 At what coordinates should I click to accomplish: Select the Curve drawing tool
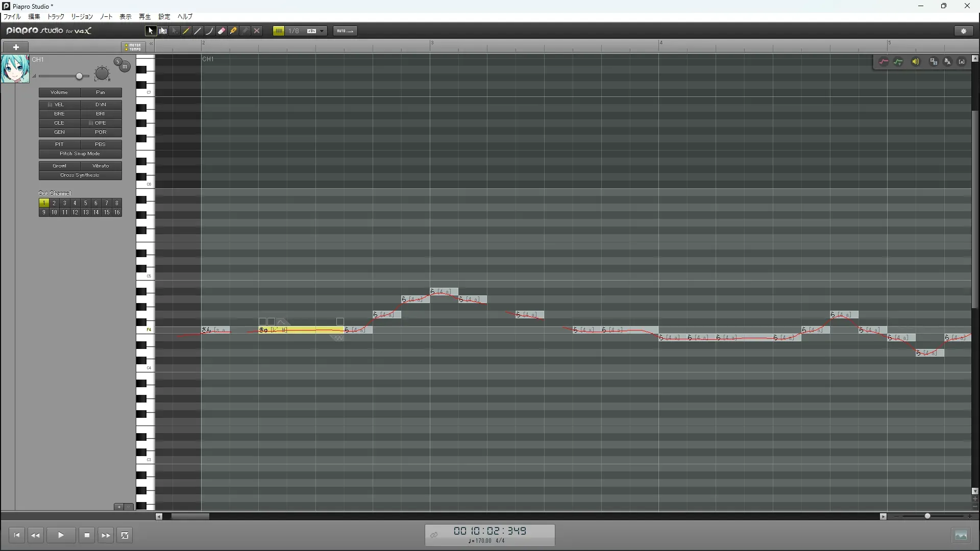tap(210, 31)
